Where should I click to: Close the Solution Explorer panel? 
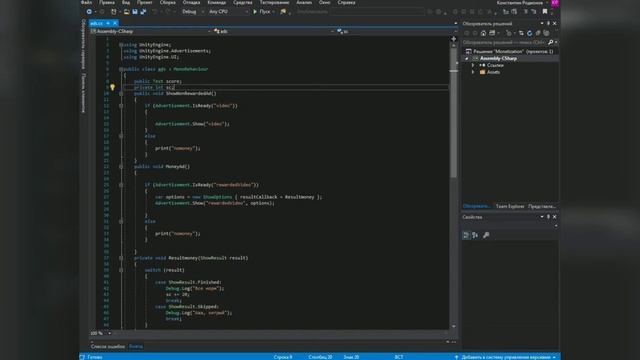pos(554,24)
